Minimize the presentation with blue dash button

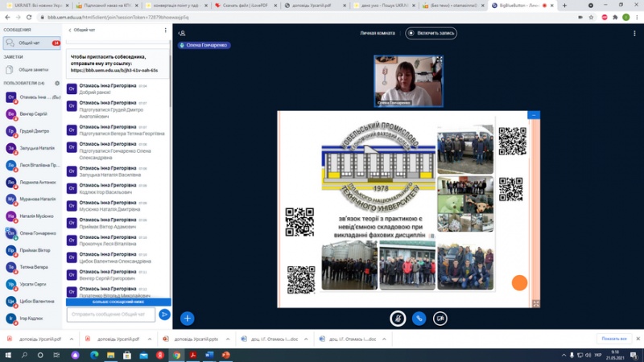point(533,116)
